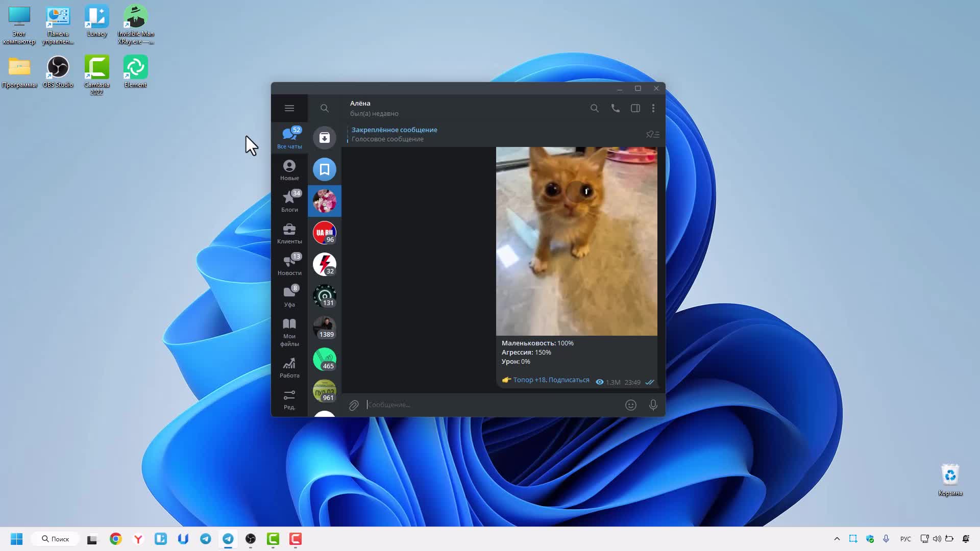This screenshot has height=551, width=980.
Task: Start a voice call with Алёна
Action: [x=615, y=108]
